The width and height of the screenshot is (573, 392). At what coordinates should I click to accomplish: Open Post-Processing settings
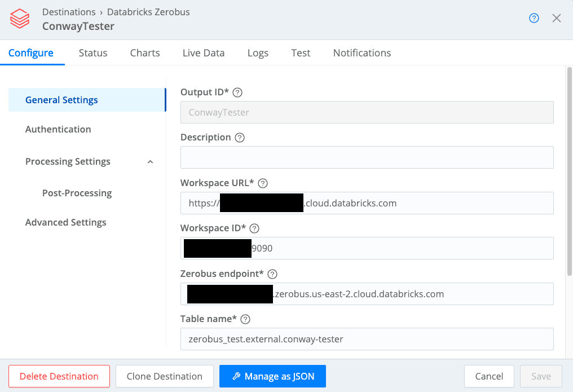(x=77, y=193)
